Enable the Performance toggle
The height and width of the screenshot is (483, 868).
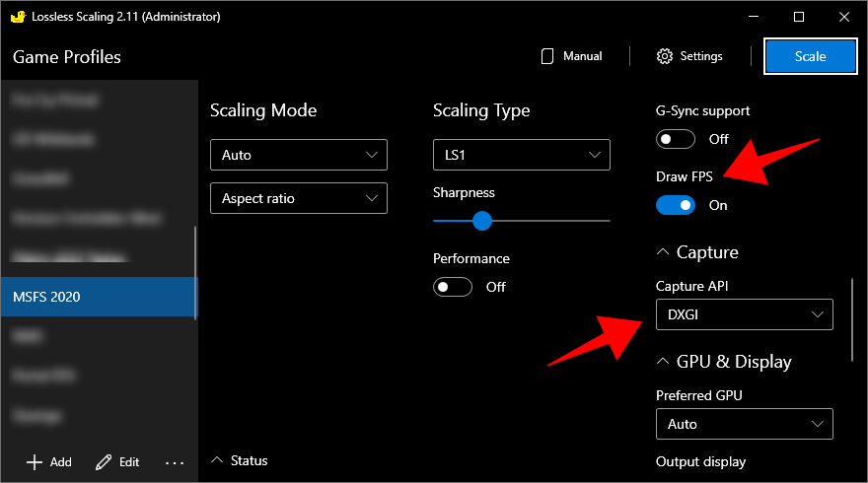[454, 287]
